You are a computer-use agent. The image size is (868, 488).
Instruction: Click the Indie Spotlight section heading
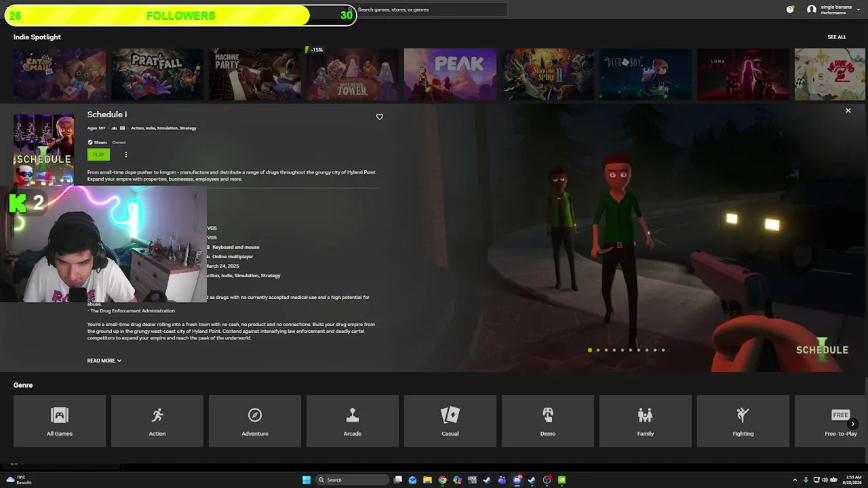click(x=37, y=37)
